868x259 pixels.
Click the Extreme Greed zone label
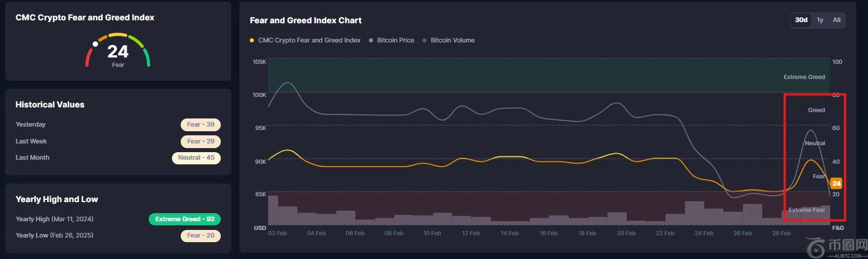[804, 77]
